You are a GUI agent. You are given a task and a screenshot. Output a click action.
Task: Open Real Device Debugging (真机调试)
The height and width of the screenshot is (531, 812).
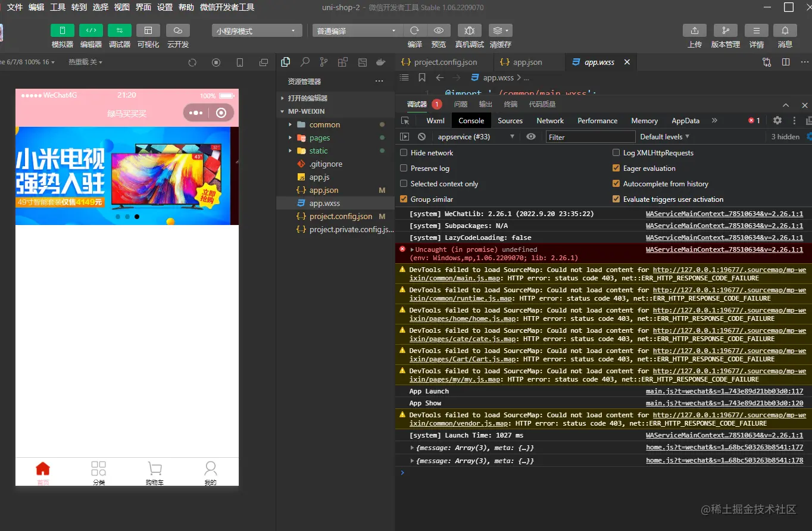click(x=470, y=30)
